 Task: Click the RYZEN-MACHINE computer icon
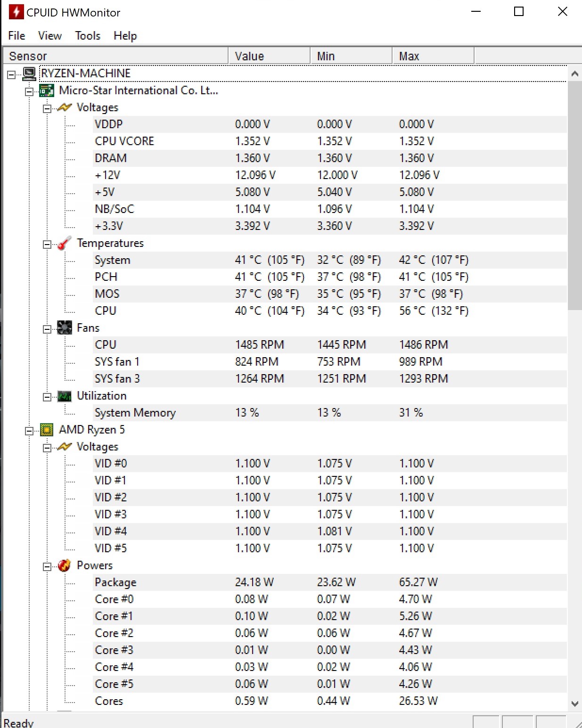(x=29, y=74)
